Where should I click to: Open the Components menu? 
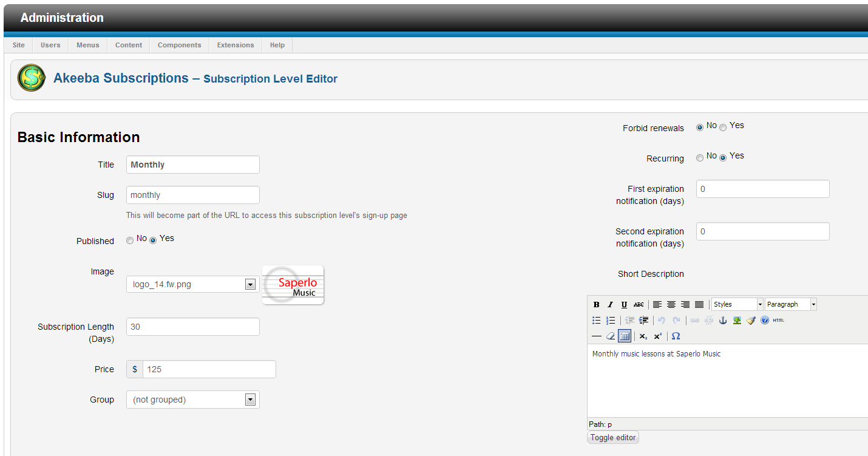point(179,45)
